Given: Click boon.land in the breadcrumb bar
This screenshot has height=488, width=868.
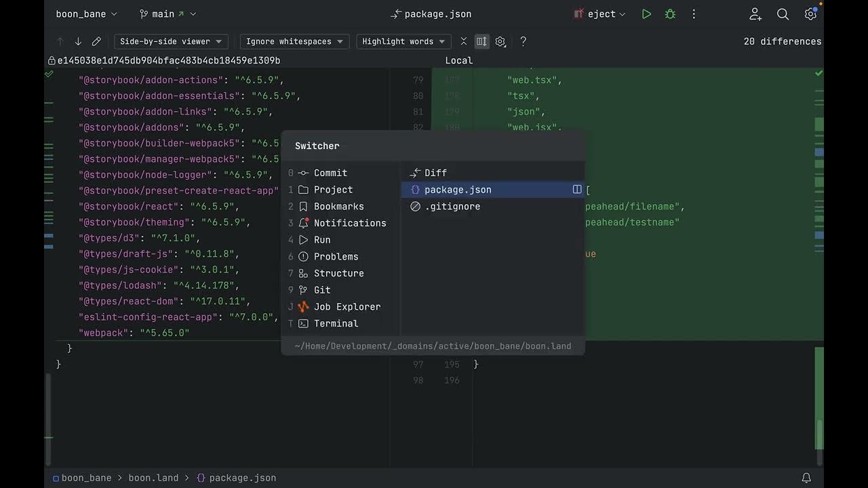Looking at the screenshot, I should [x=153, y=478].
